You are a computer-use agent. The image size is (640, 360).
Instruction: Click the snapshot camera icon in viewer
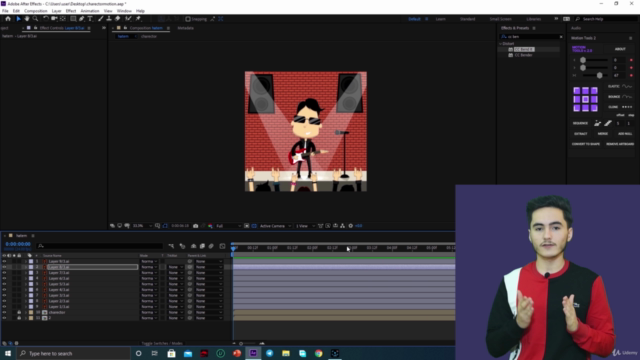196,226
